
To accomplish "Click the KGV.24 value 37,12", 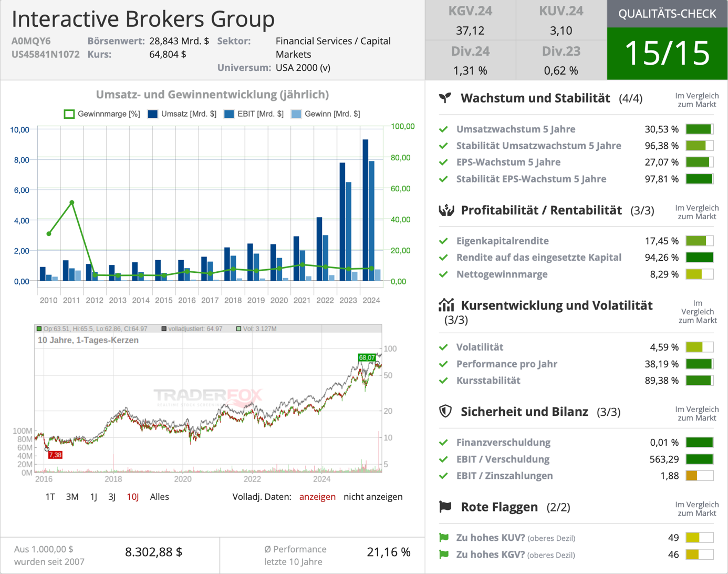I will 470,30.
